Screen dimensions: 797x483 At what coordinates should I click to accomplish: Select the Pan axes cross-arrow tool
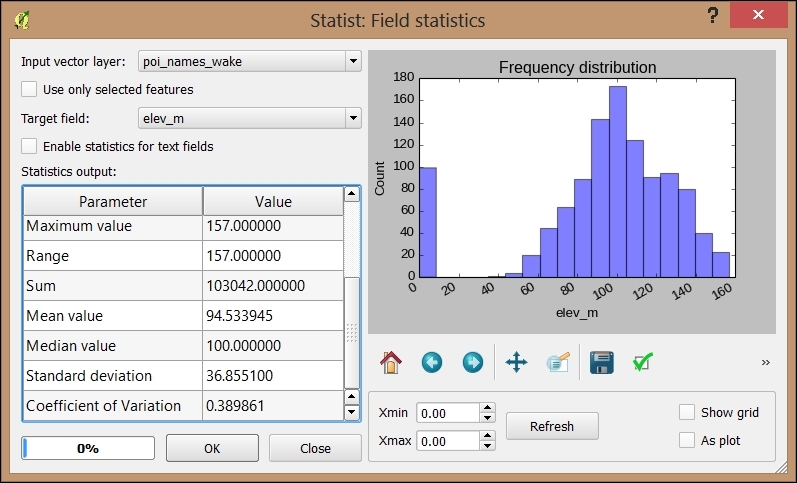(x=516, y=362)
